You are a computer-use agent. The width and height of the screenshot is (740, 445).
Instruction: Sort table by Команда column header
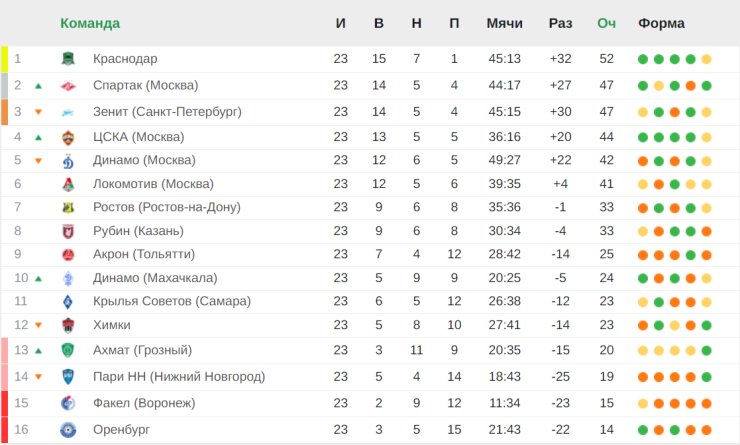pos(90,23)
